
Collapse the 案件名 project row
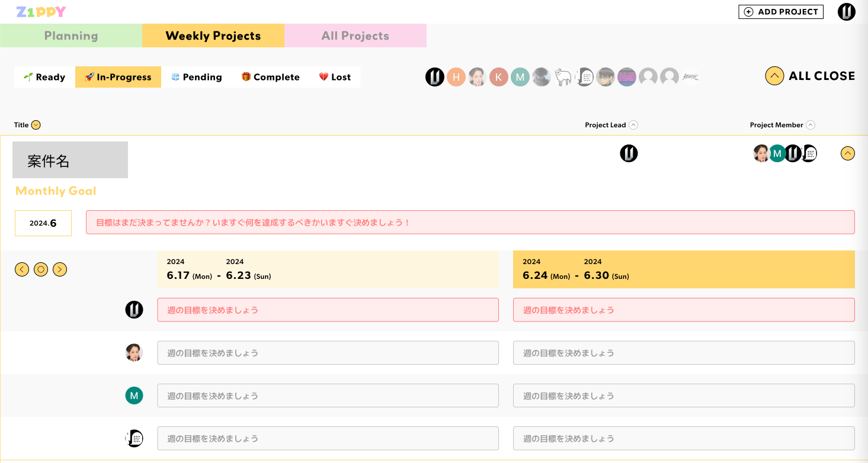point(847,153)
